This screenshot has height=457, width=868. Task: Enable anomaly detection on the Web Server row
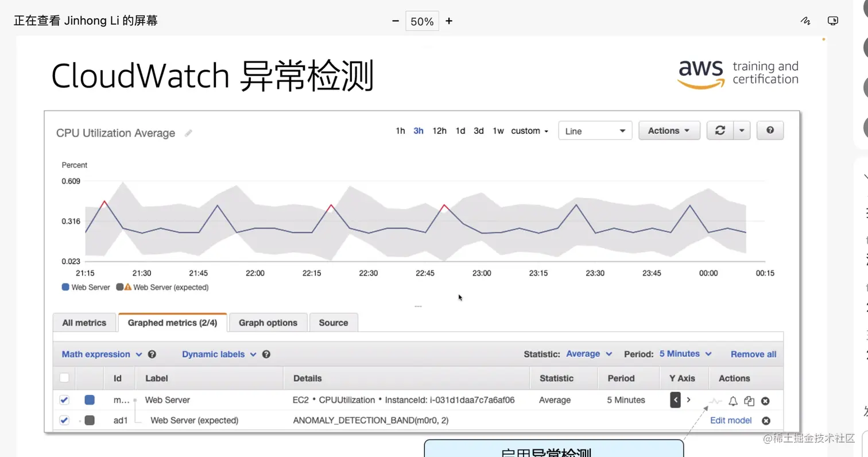(716, 401)
